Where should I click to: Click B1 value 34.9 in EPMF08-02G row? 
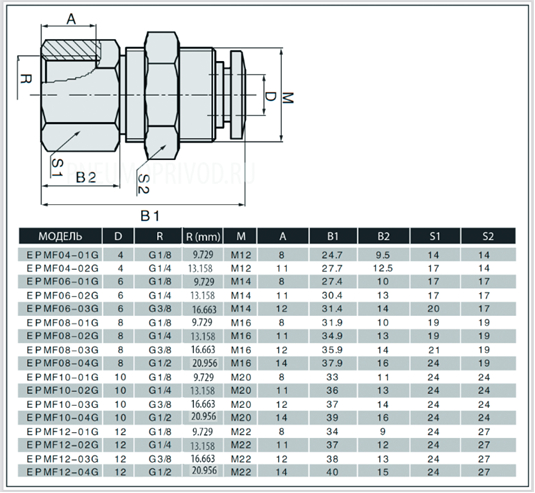coord(332,336)
